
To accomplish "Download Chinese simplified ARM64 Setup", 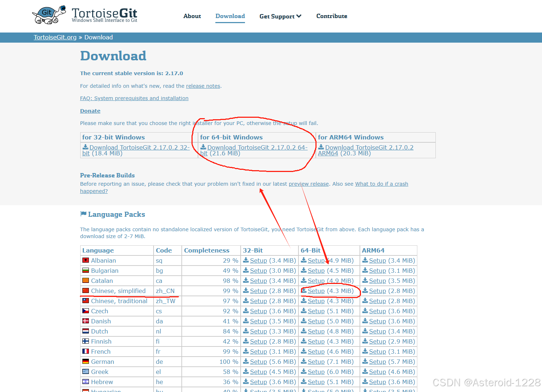I will (378, 291).
